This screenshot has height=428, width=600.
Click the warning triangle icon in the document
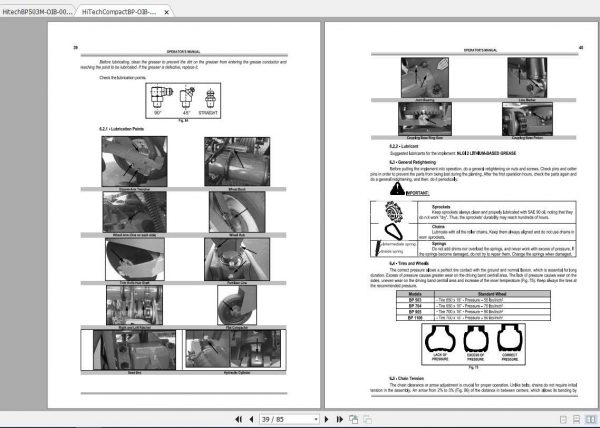tap(397, 189)
